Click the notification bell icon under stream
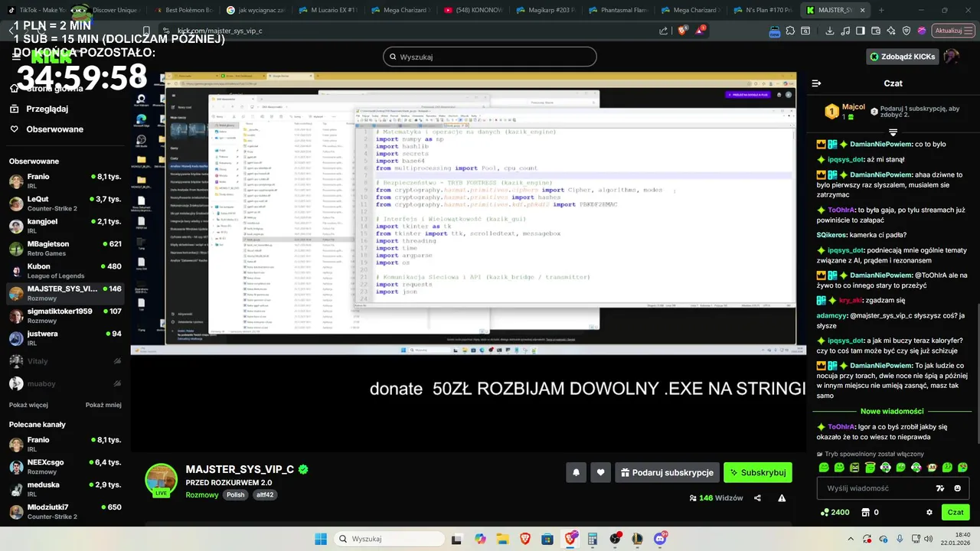 pos(577,473)
